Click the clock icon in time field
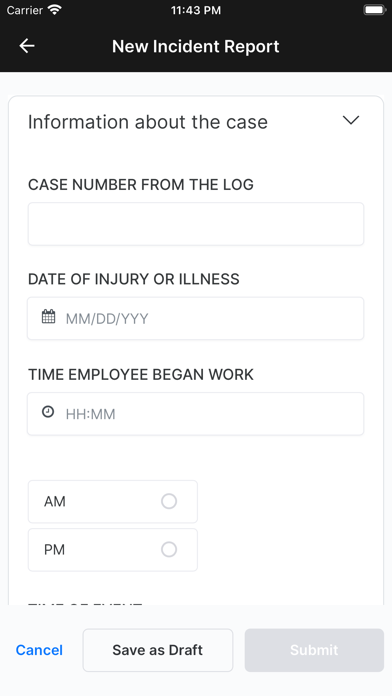392x696 pixels. (48, 412)
